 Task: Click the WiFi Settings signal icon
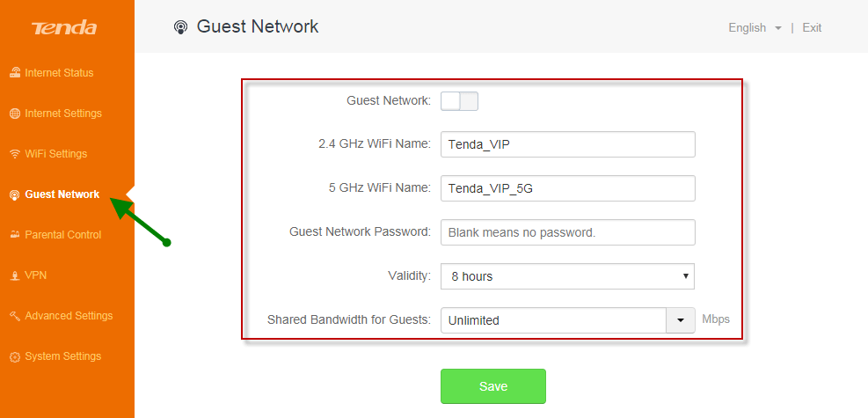(15, 154)
